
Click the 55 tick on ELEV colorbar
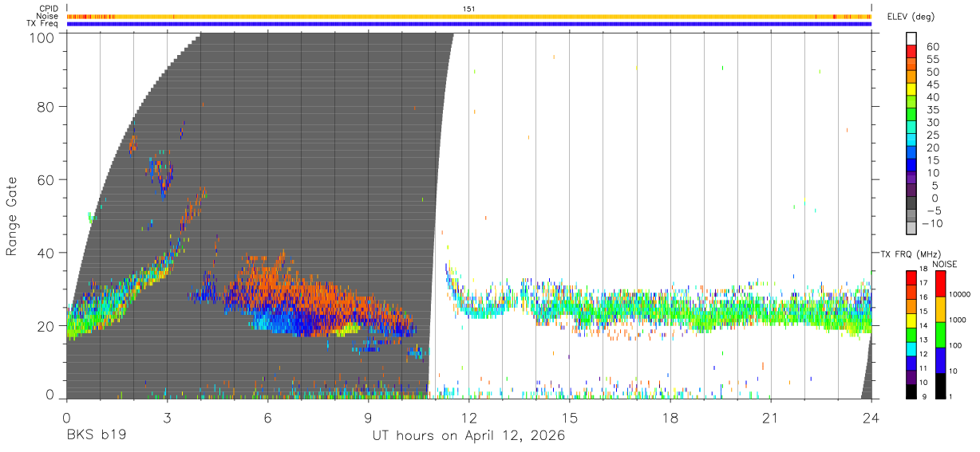pyautogui.click(x=933, y=59)
